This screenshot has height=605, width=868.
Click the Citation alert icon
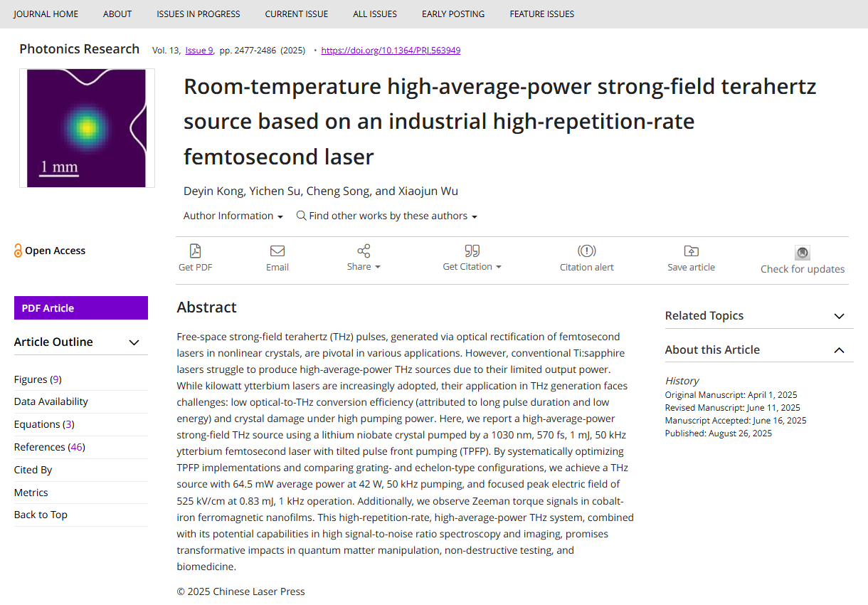pyautogui.click(x=586, y=251)
